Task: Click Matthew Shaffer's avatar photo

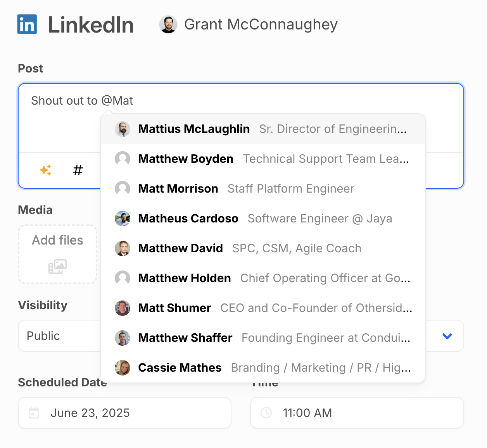Action: (123, 338)
